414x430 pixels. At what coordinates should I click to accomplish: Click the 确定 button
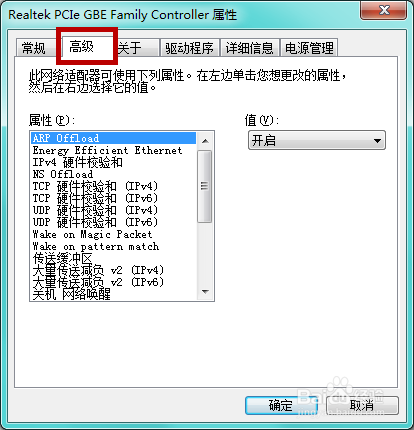(x=281, y=405)
